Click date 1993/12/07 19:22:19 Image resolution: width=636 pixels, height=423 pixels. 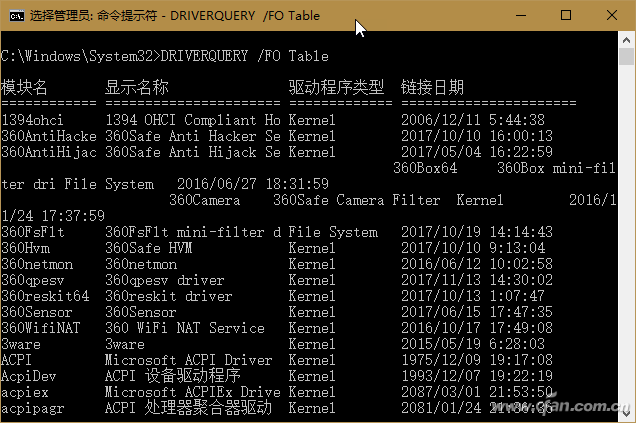pos(477,376)
